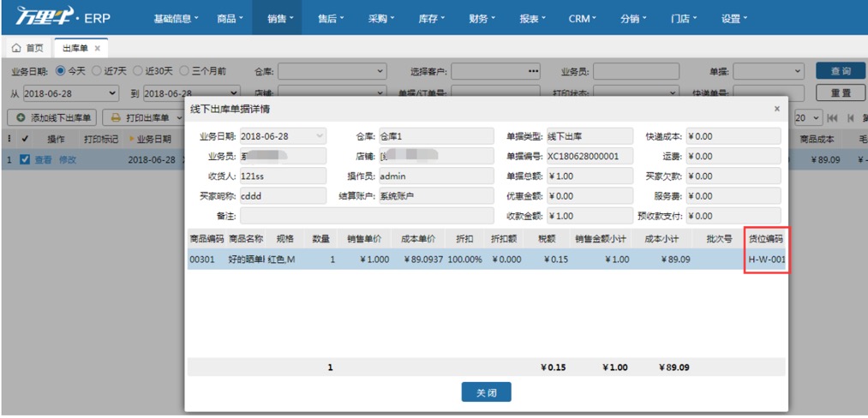Open the 基础信息 menu
Image resolution: width=868 pixels, height=418 pixels.
176,18
